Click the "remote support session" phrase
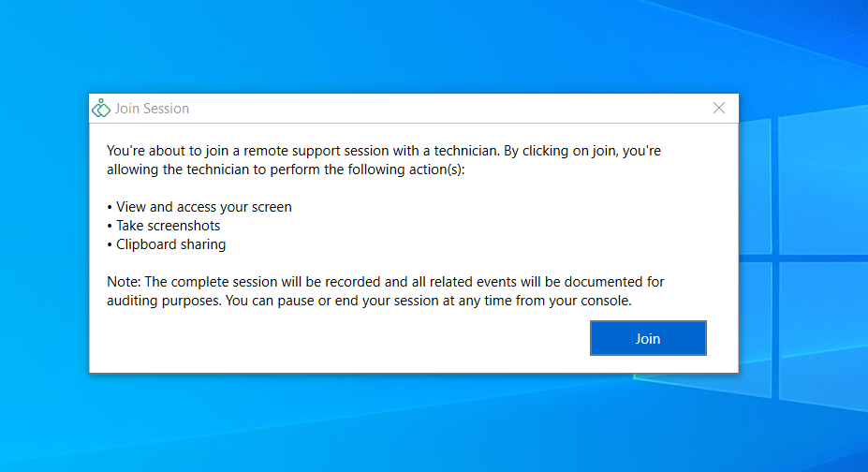Viewport: 868px width, 472px height. (x=307, y=151)
